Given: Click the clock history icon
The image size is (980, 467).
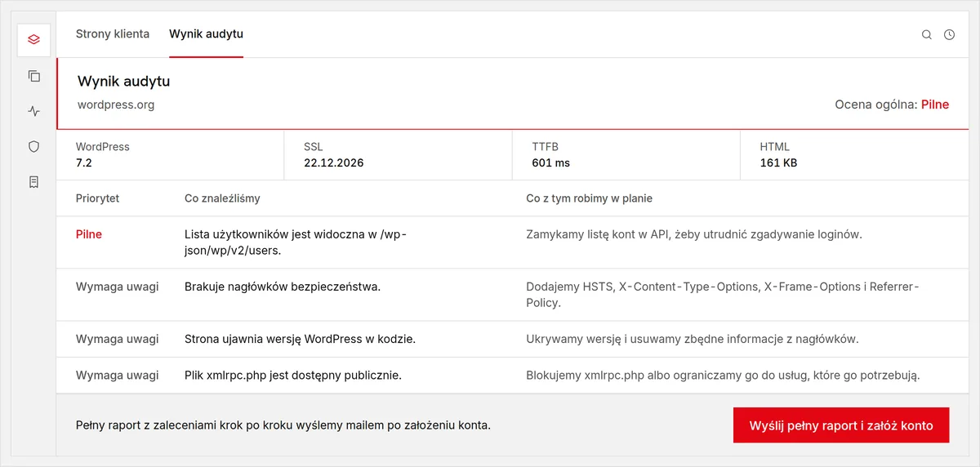Looking at the screenshot, I should (949, 35).
